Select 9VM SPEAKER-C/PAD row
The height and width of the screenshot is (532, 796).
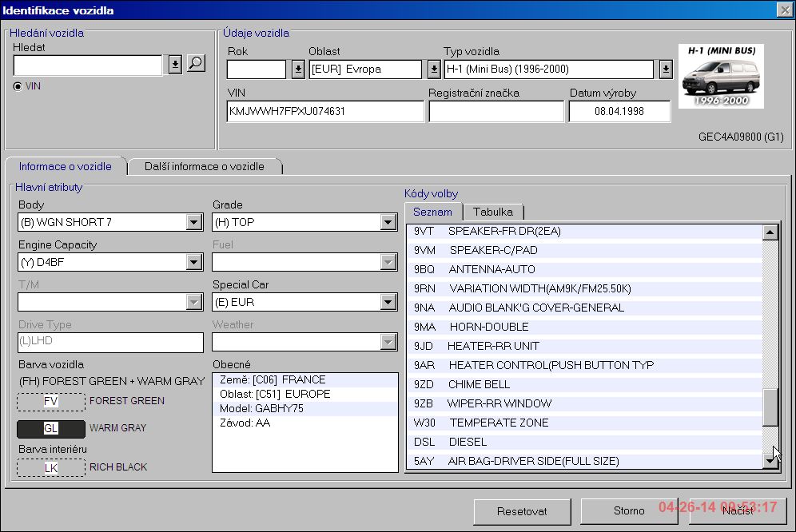click(x=584, y=250)
